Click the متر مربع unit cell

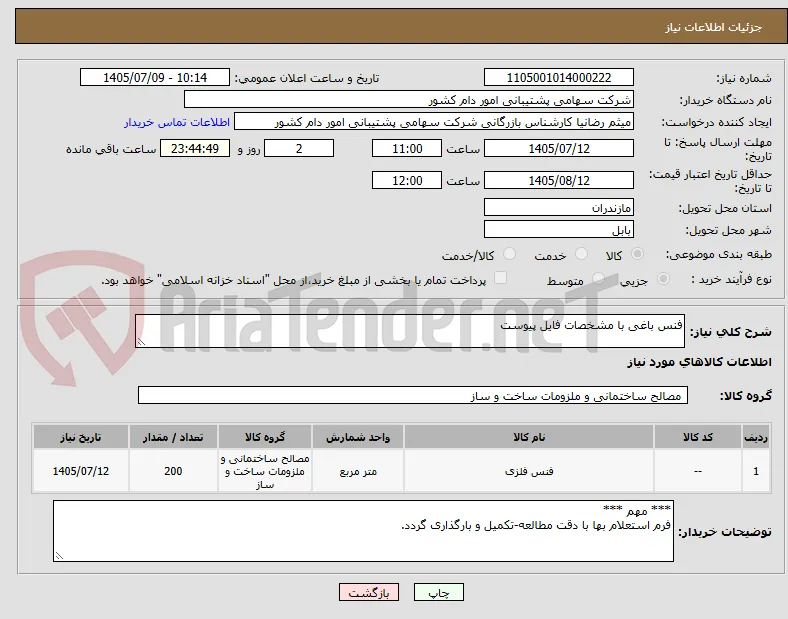pos(358,471)
